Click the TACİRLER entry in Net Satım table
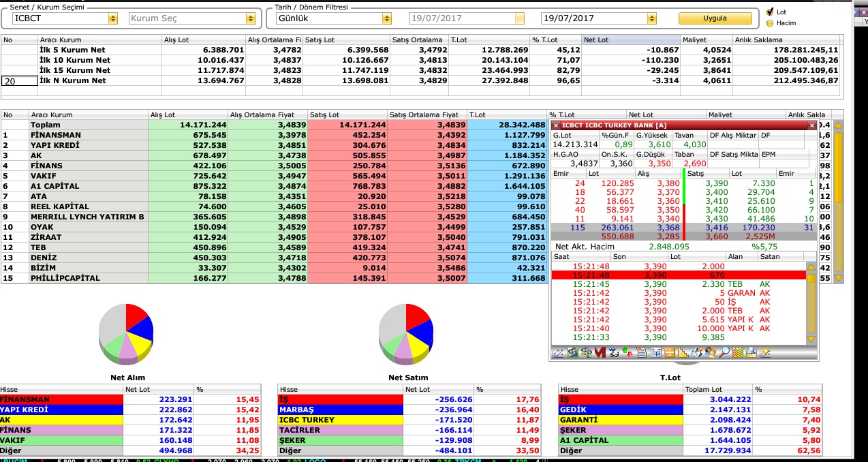This screenshot has height=462, width=868. click(341, 430)
